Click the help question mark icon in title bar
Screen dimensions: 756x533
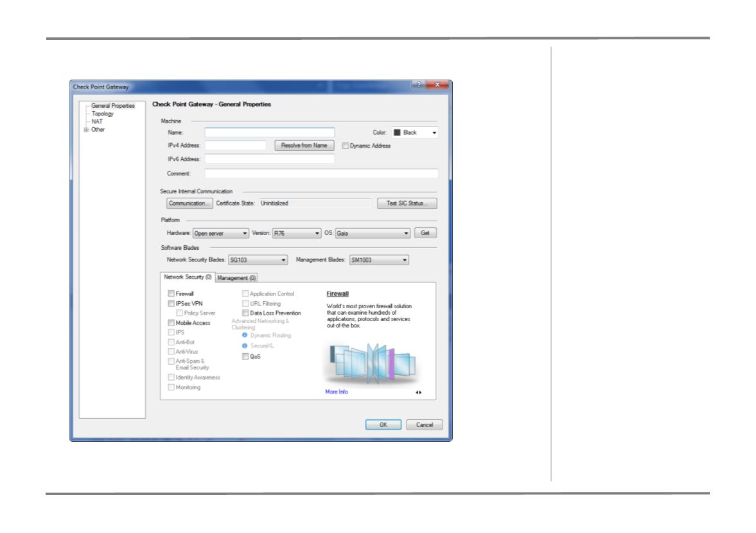(418, 85)
